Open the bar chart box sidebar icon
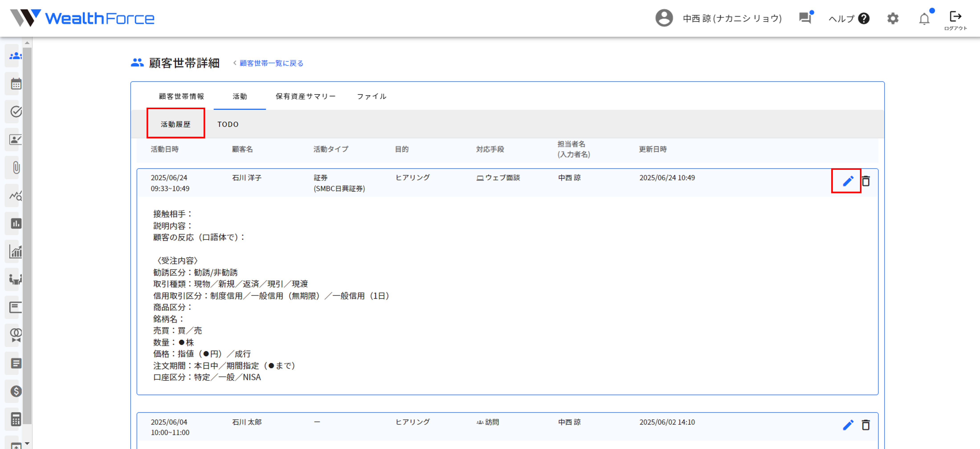The width and height of the screenshot is (980, 449). pos(16,223)
